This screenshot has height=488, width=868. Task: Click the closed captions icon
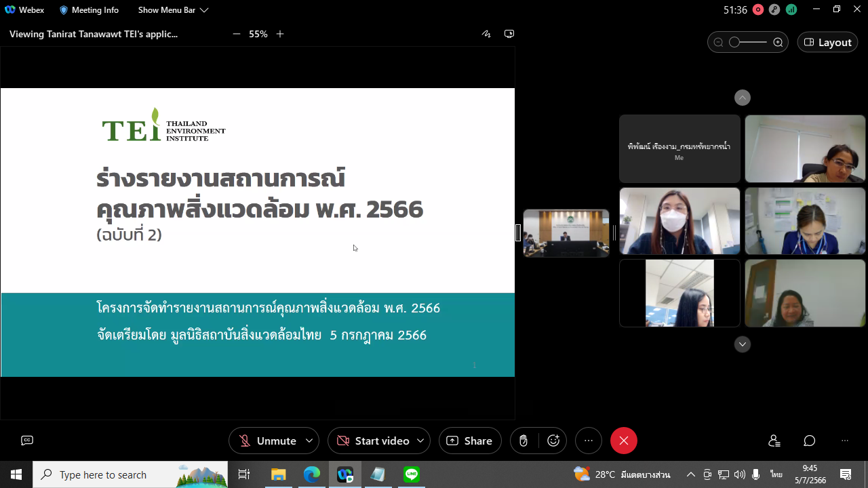tap(27, 441)
